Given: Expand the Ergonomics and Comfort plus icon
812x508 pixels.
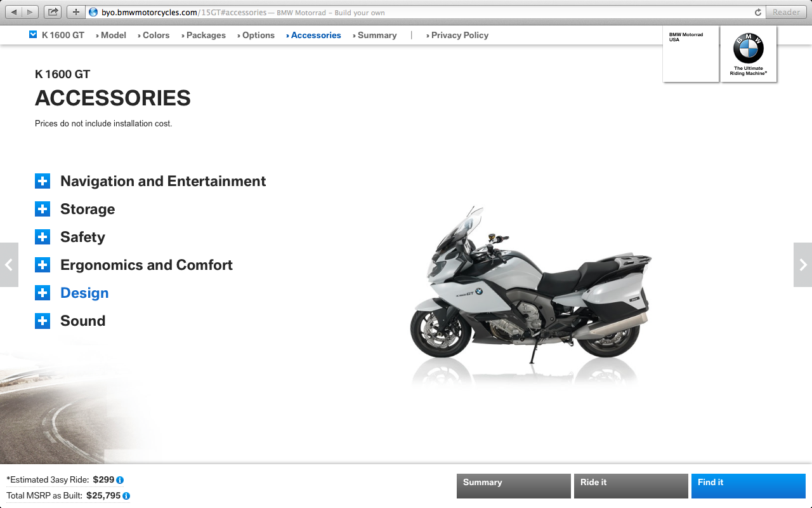Looking at the screenshot, I should click(43, 265).
